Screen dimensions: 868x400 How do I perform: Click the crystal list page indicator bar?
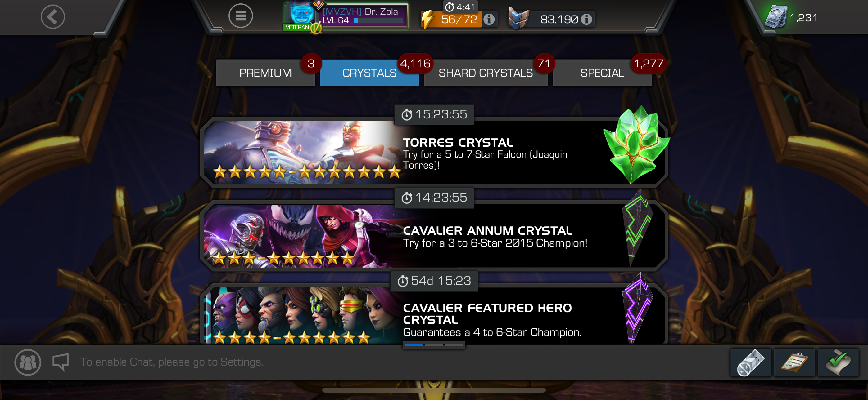tap(434, 345)
